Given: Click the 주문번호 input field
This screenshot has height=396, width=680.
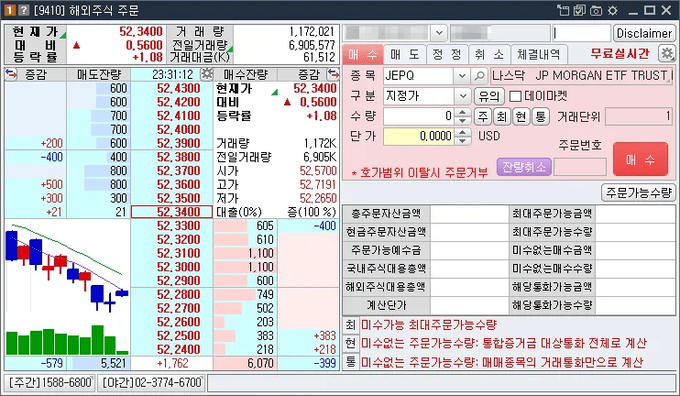Looking at the screenshot, I should [x=580, y=167].
